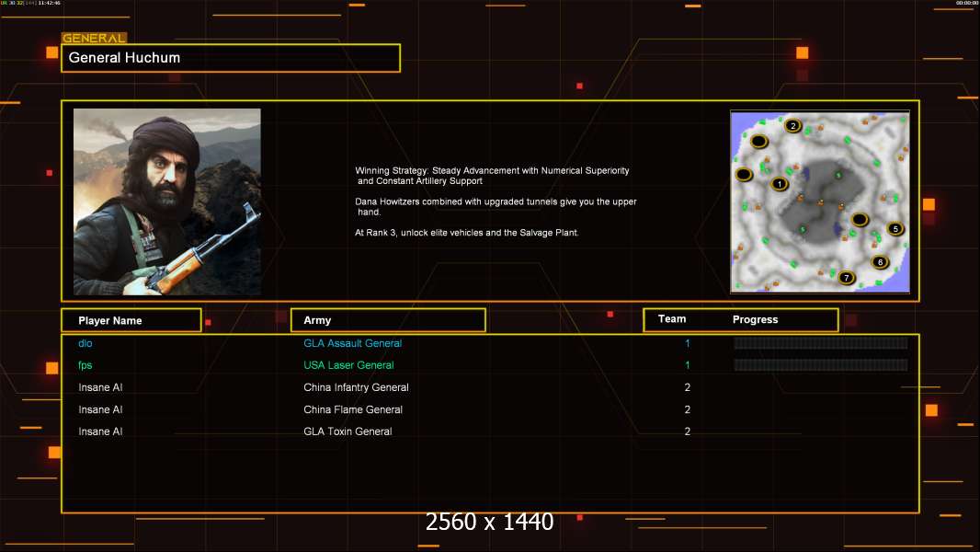Select start position marker 5 on minimap

point(895,229)
